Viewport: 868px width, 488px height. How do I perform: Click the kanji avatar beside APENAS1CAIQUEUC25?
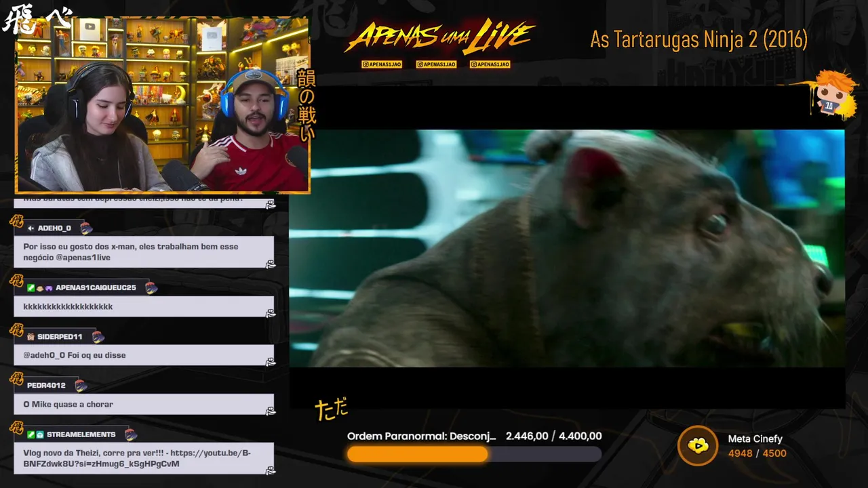click(x=17, y=281)
